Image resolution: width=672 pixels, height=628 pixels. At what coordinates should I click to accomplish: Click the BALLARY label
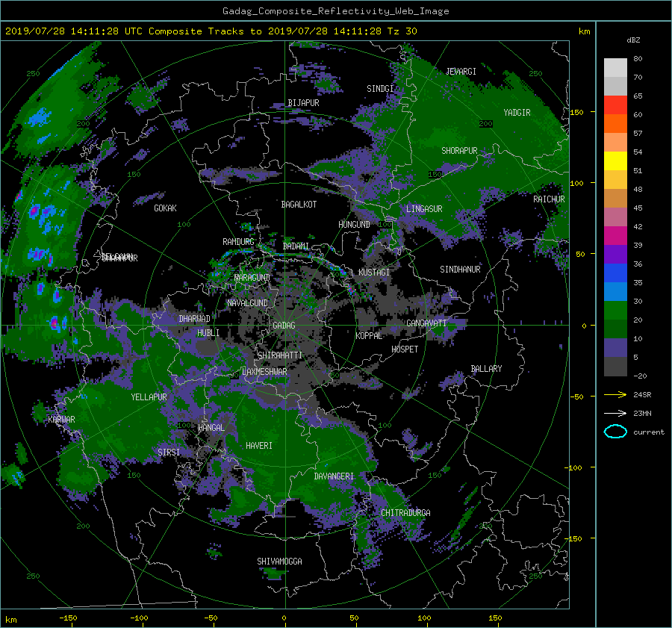click(x=486, y=369)
